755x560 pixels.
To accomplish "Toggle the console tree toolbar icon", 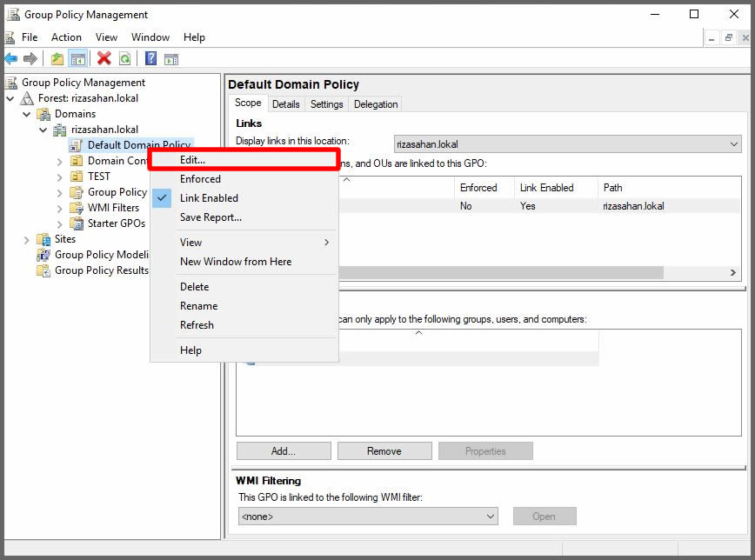I will click(x=78, y=59).
